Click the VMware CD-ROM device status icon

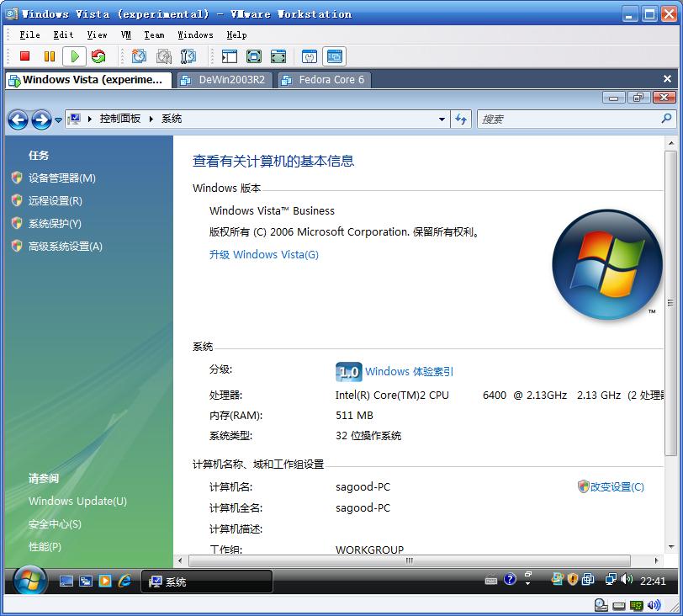[601, 605]
